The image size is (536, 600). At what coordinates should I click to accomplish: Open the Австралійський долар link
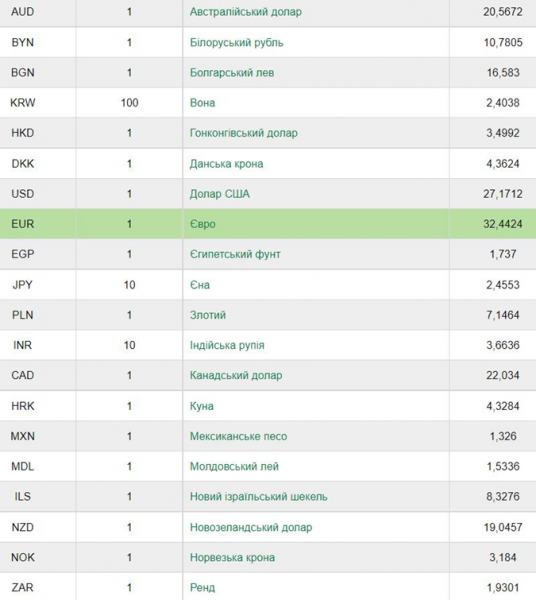click(246, 12)
